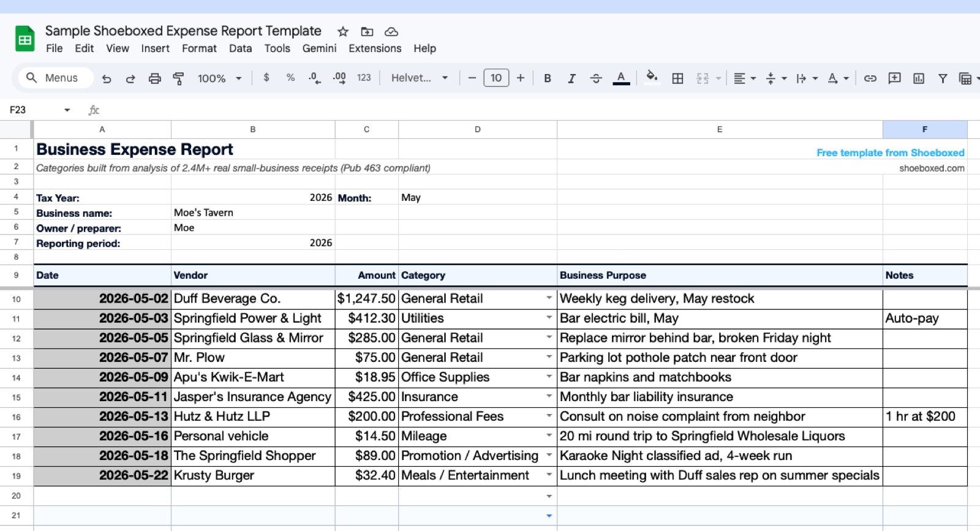Open horizontal align dropdown
Viewport: 980px width, 531px height.
point(745,78)
